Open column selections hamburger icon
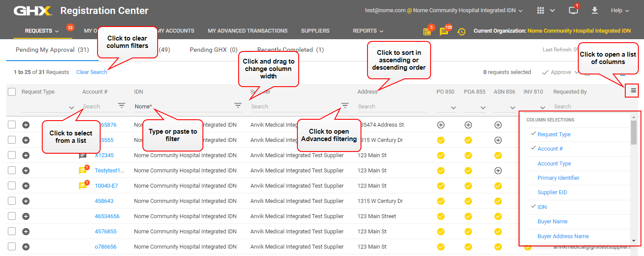 coord(633,91)
